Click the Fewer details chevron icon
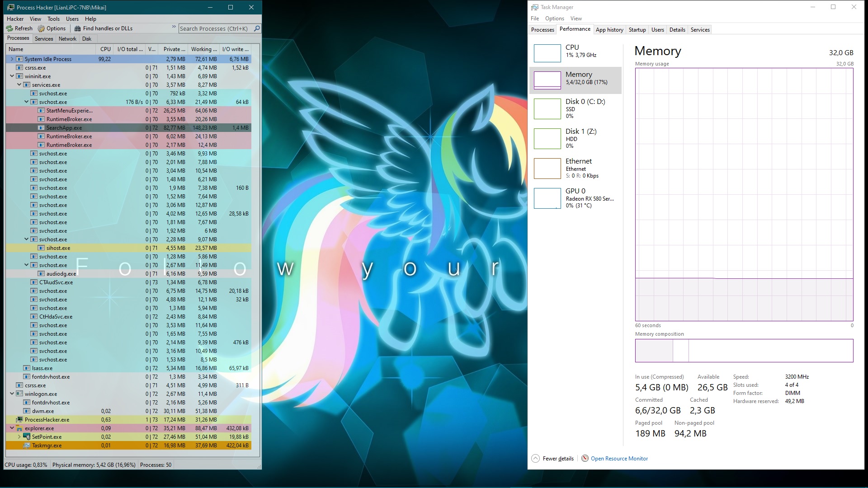The image size is (868, 488). 536,458
